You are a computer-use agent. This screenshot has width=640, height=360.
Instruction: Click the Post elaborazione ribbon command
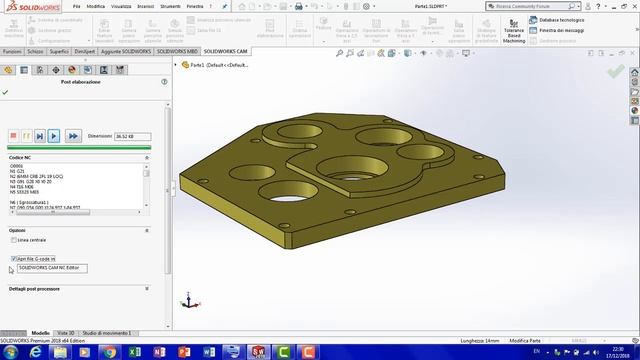(x=270, y=29)
